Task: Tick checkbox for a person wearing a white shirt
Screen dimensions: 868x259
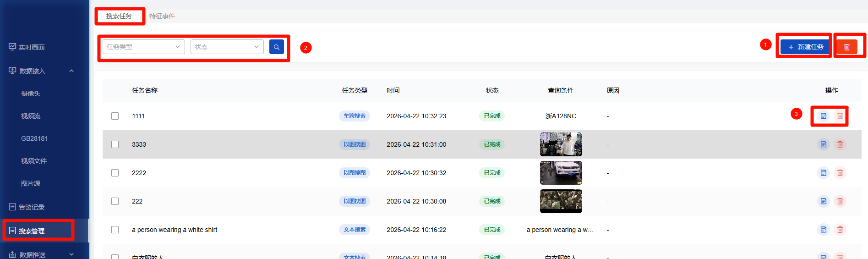Action: [x=115, y=230]
